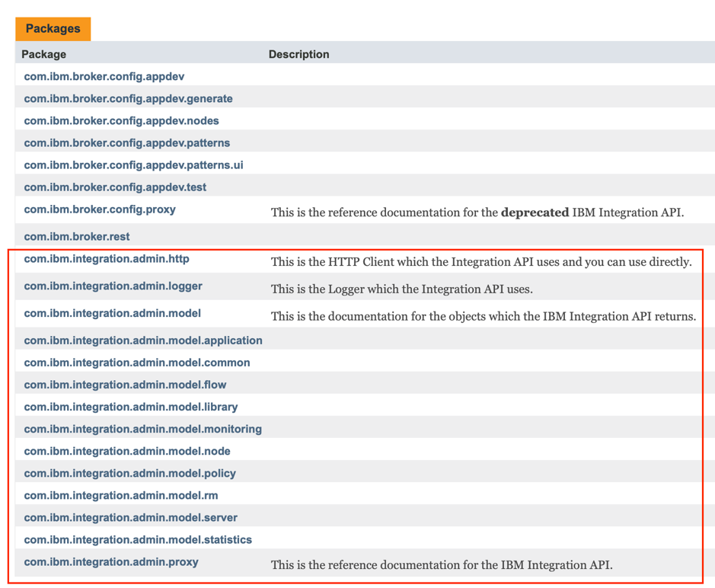
Task: Open com.ibm.integration.admin.model.flow link
Action: click(125, 385)
